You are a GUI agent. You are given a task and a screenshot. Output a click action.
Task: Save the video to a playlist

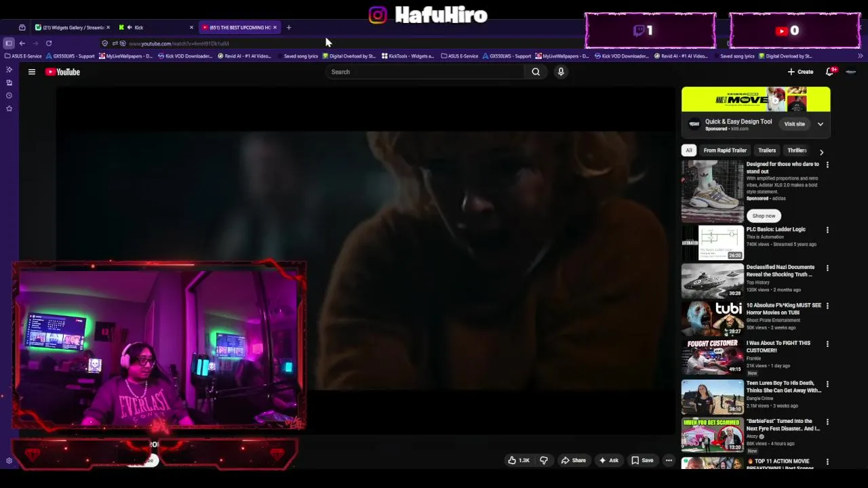642,460
